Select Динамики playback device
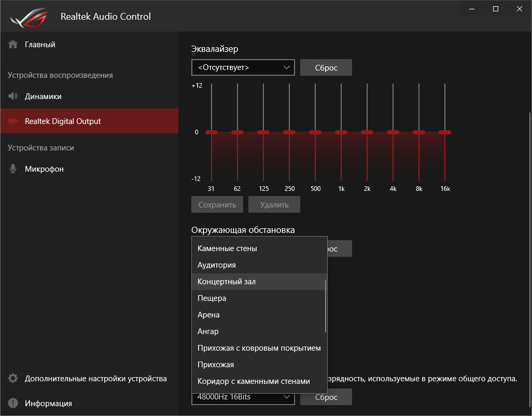 coord(89,96)
